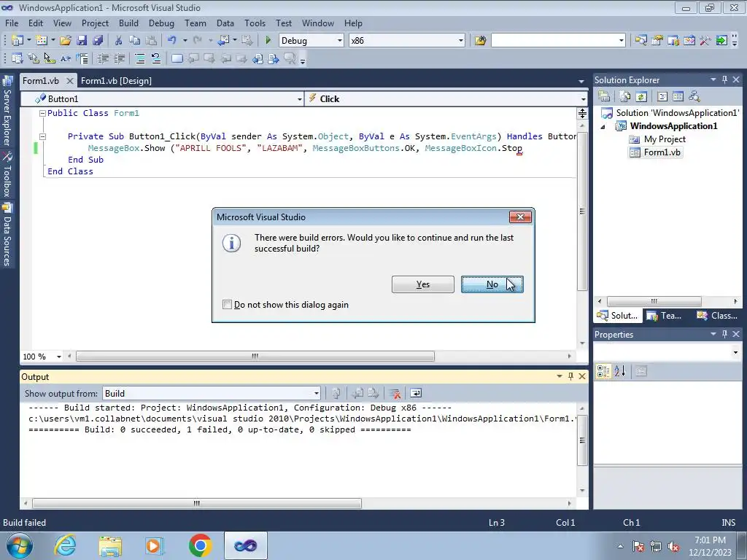Screen dimensions: 747x560
Task: Click Increase Indent icon in text toolbar
Action: pos(119,58)
